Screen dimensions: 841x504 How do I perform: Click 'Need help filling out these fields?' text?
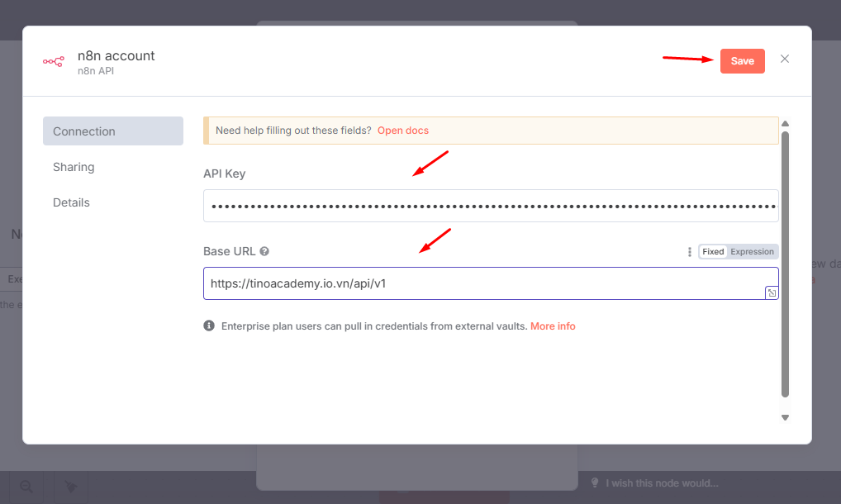(x=293, y=131)
